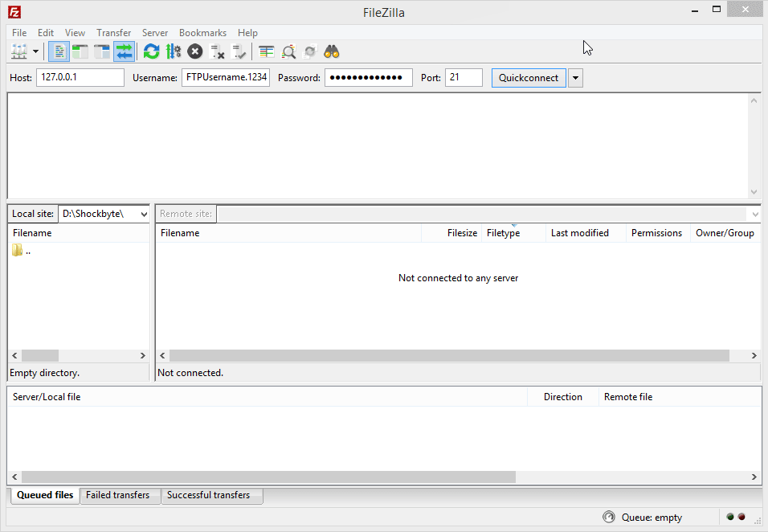Search files with binoculars icon
The width and height of the screenshot is (768, 532).
[x=332, y=51]
